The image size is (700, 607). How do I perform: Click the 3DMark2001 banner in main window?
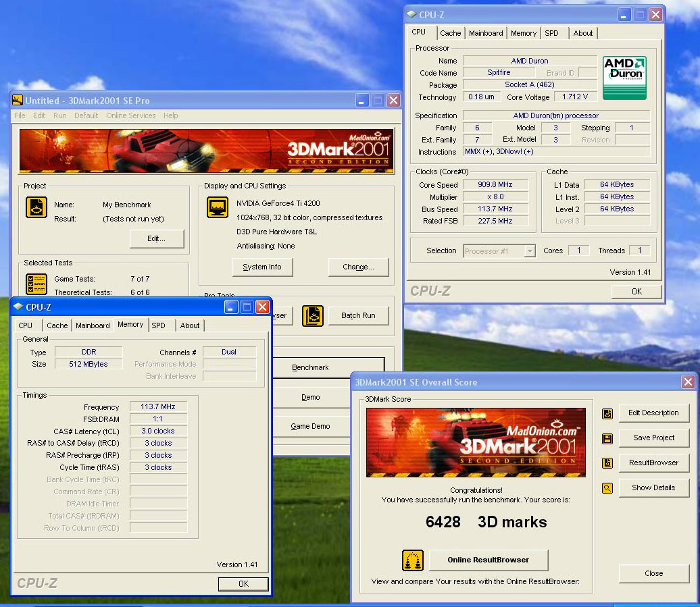point(206,151)
